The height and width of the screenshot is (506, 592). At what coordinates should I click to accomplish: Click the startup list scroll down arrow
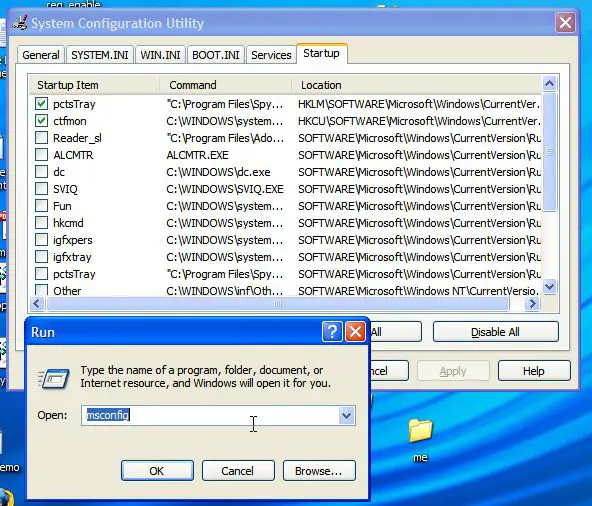click(x=549, y=287)
